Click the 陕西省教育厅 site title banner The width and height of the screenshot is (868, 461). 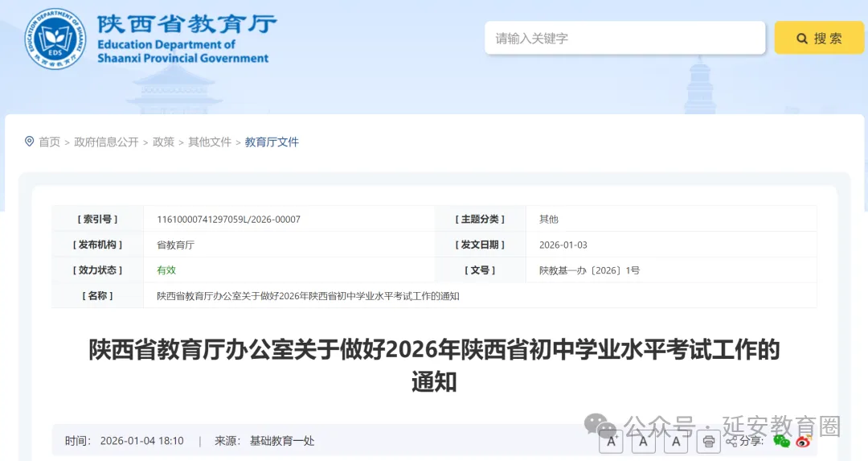tap(186, 39)
